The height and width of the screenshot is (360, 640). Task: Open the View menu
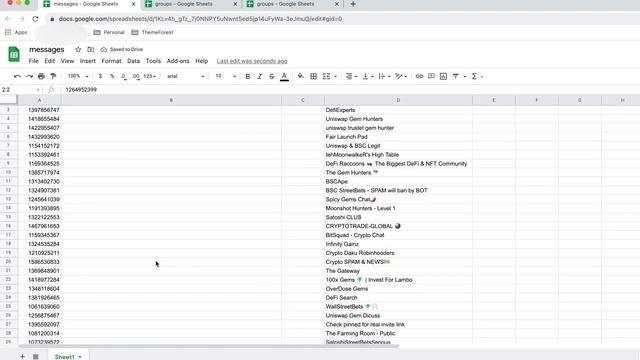(x=67, y=61)
